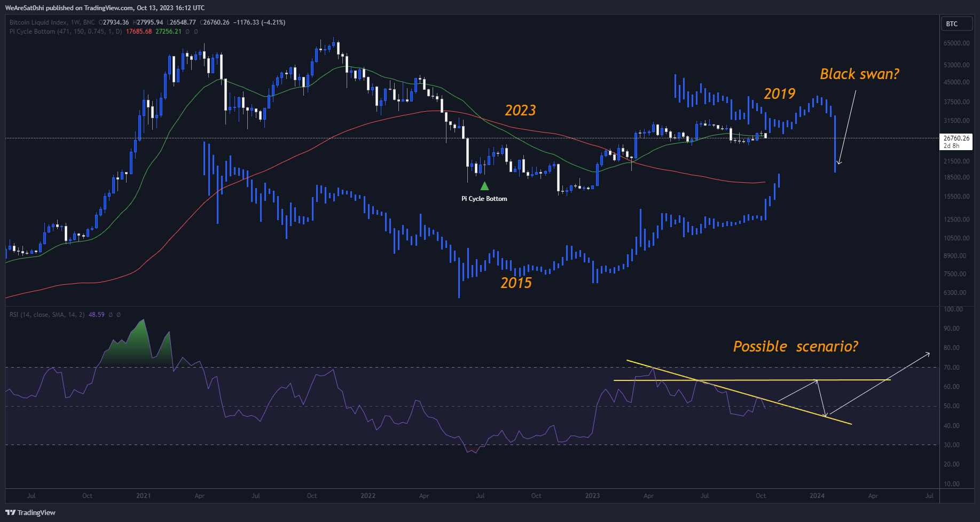This screenshot has height=522, width=980.
Task: Click the 15500.00 price axis label
Action: (957, 197)
